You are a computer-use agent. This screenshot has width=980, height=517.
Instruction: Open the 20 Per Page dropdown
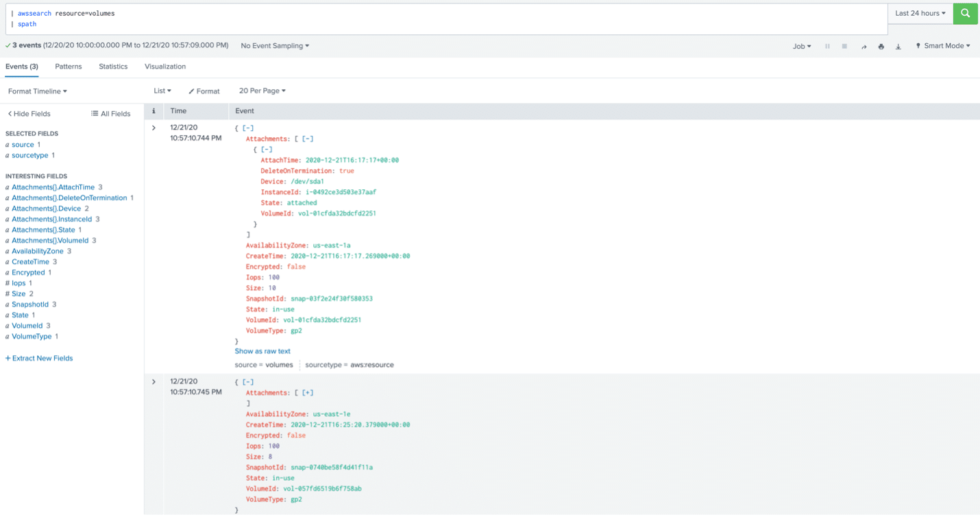[262, 91]
